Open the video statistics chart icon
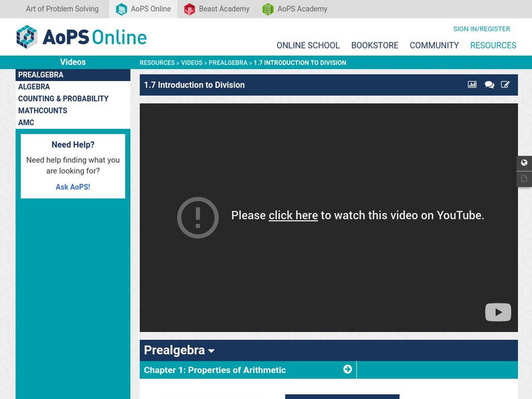532x399 pixels. [x=471, y=84]
